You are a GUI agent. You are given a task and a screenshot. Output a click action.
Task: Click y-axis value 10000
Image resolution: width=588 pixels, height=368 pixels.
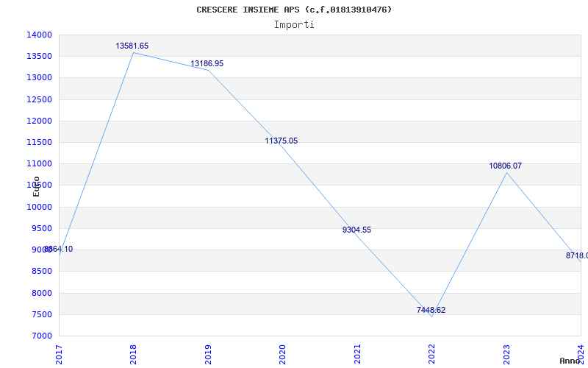[39, 207]
